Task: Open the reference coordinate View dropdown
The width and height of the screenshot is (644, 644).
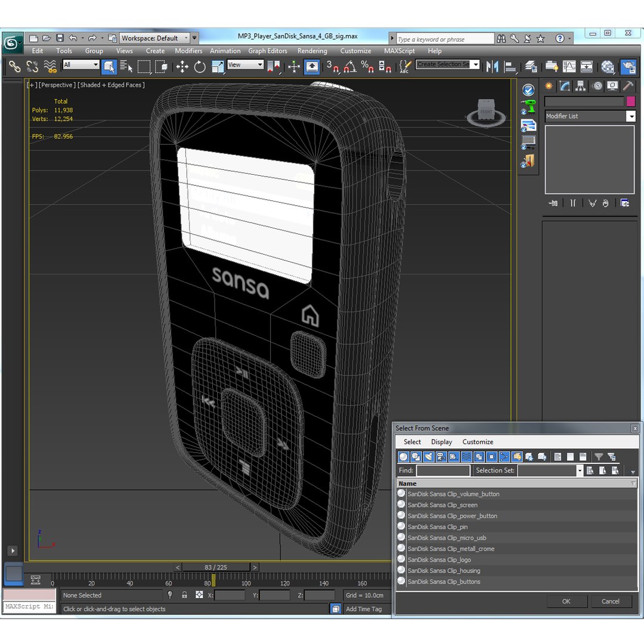Action: [245, 64]
